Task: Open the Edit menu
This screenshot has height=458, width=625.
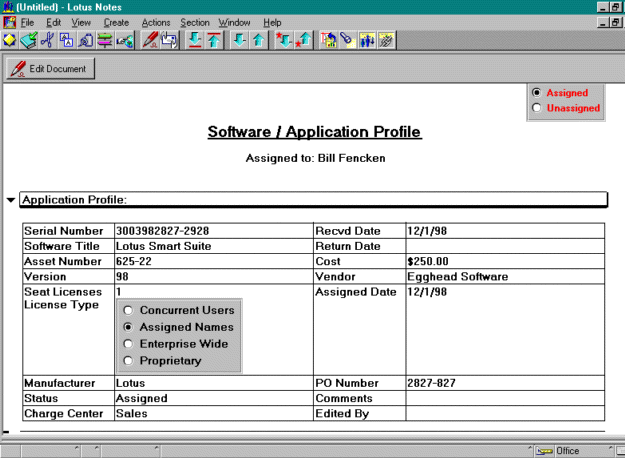Action: coord(53,23)
